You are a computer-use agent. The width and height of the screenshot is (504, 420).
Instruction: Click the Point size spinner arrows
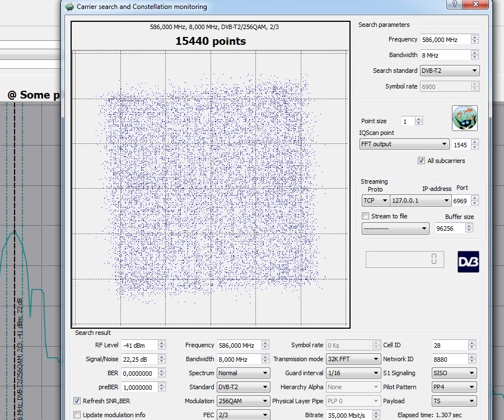coord(418,121)
